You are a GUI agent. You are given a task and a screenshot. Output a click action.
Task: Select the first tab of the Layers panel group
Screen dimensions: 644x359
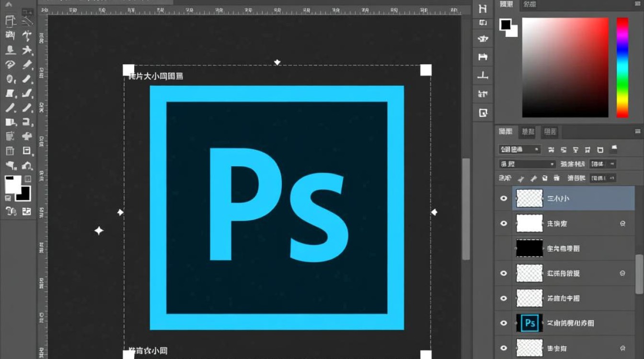click(x=506, y=132)
